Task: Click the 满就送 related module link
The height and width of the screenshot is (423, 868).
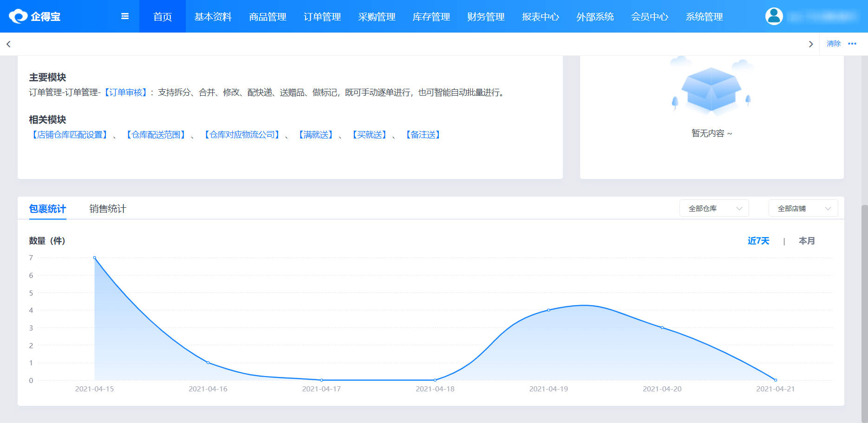Action: tap(315, 135)
